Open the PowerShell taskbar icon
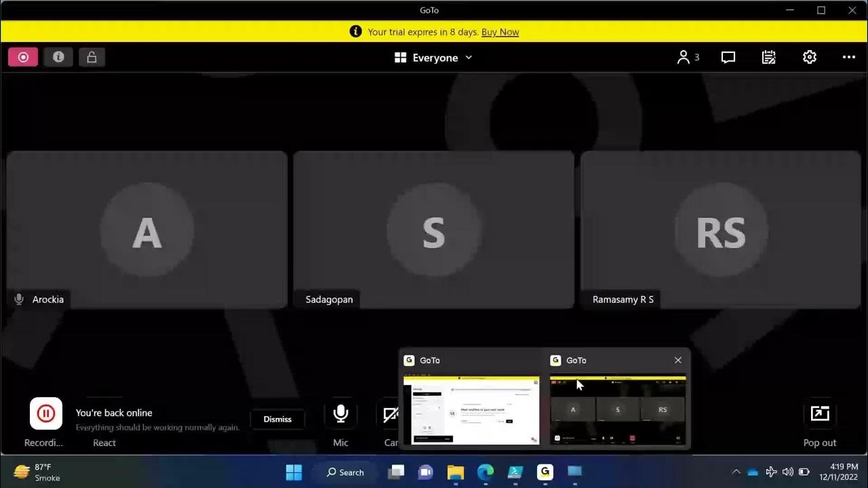Image resolution: width=868 pixels, height=488 pixels. pos(515,472)
